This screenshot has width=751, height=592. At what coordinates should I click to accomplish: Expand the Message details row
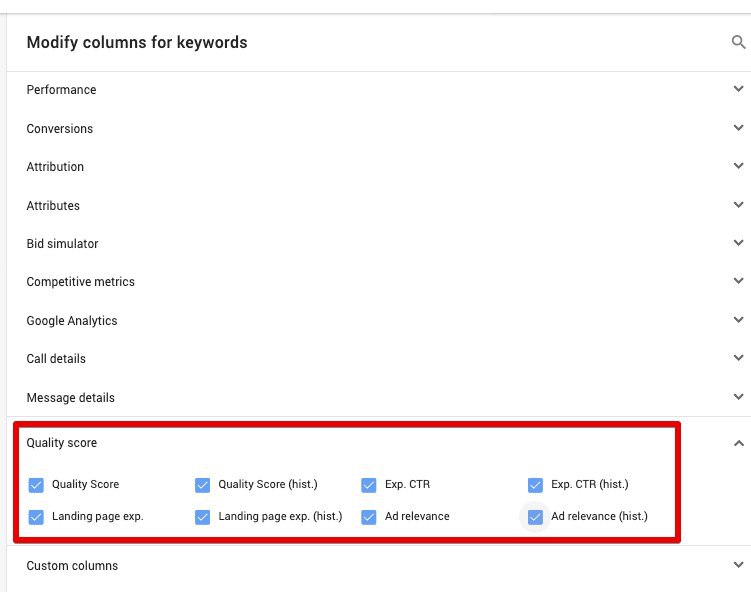click(x=738, y=397)
